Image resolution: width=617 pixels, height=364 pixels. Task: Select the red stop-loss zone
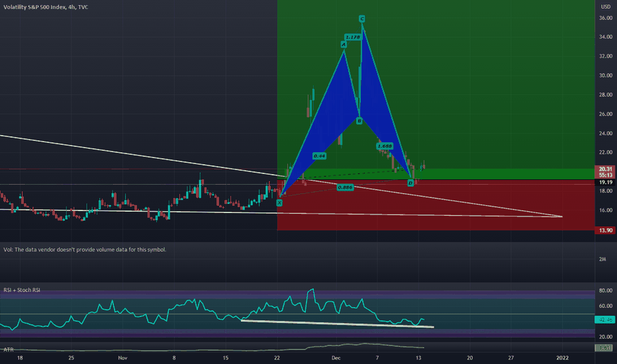(x=436, y=205)
